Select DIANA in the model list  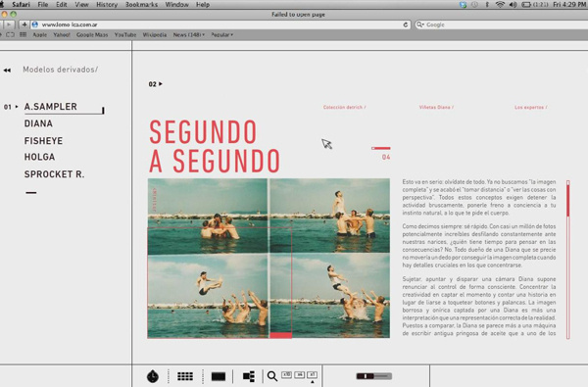click(38, 123)
